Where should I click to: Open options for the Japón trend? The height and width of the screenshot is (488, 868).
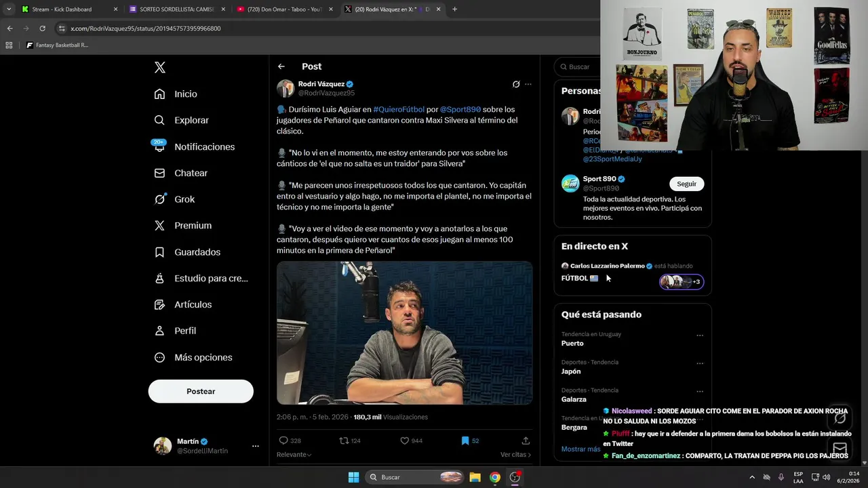point(700,363)
